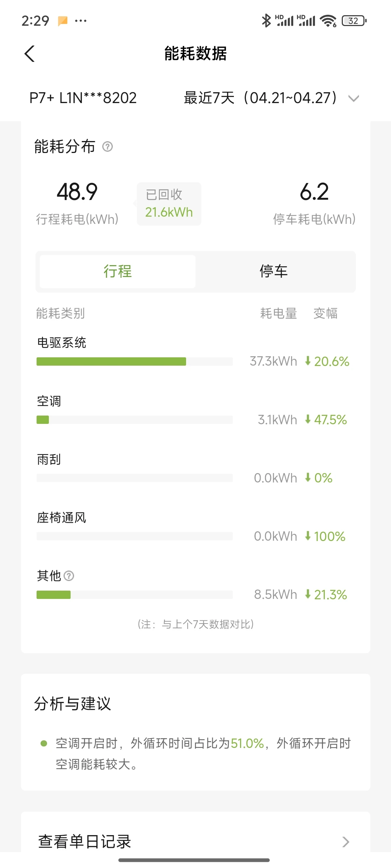Tap the 已回收 21.6kWh badge

coord(169,204)
